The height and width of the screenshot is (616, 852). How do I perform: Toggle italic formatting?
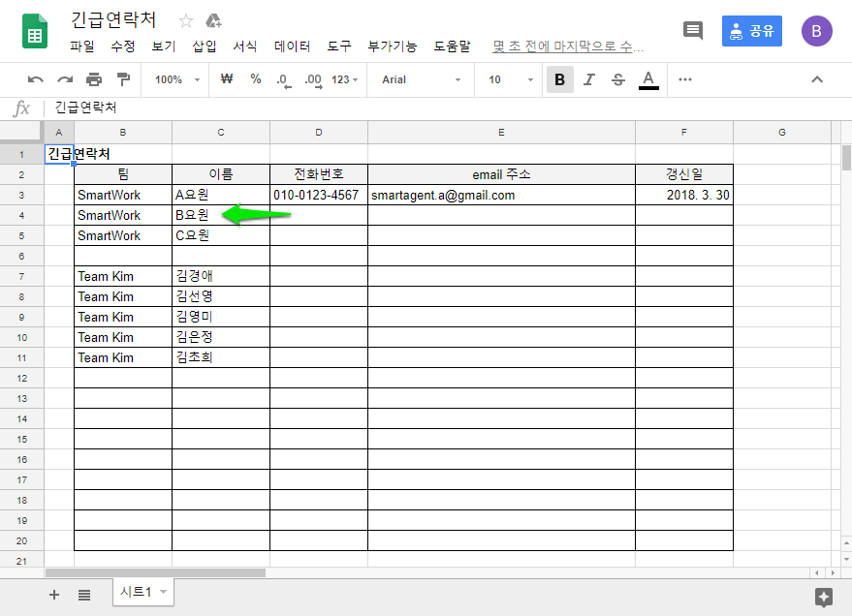589,79
